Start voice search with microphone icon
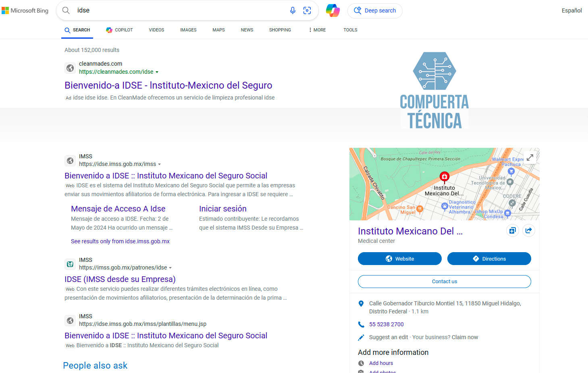This screenshot has width=588, height=373. coord(293,10)
